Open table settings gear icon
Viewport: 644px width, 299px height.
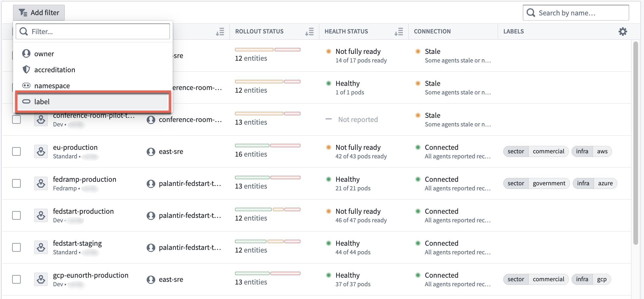[623, 31]
